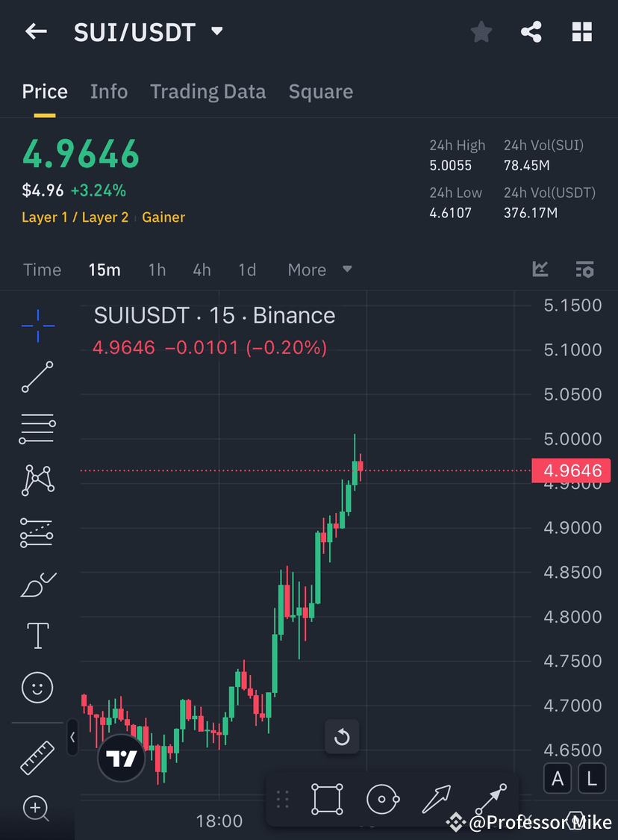Open the Info tab
This screenshot has width=618, height=840.
tap(109, 91)
